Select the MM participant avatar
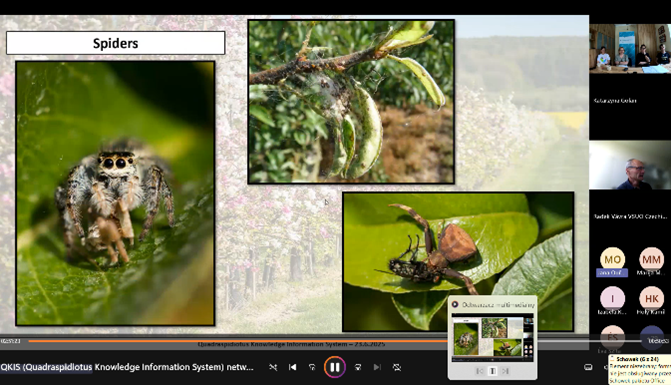The image size is (671, 385). click(651, 259)
